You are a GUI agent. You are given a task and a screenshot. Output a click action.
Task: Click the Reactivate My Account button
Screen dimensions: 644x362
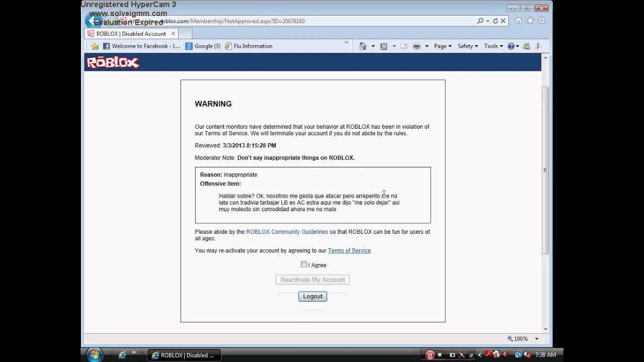(313, 280)
